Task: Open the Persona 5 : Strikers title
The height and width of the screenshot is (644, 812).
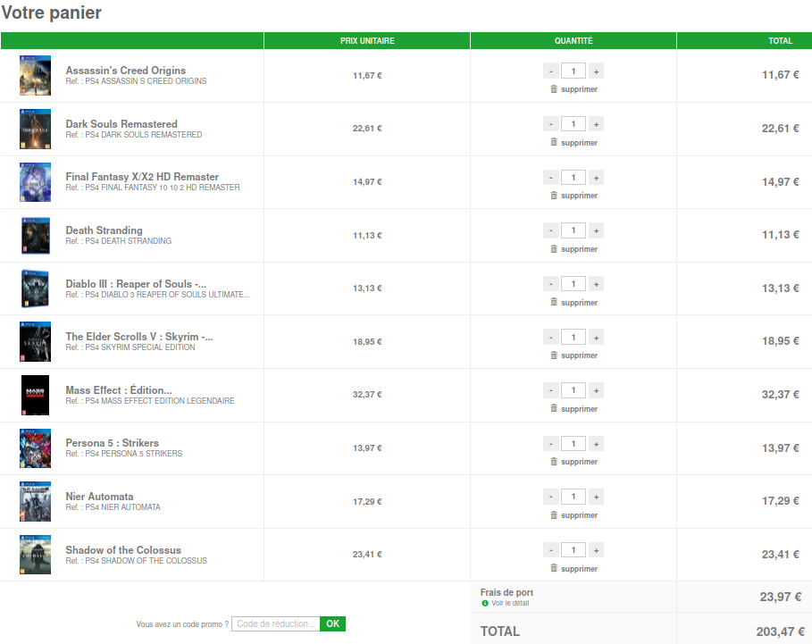Action: (112, 443)
